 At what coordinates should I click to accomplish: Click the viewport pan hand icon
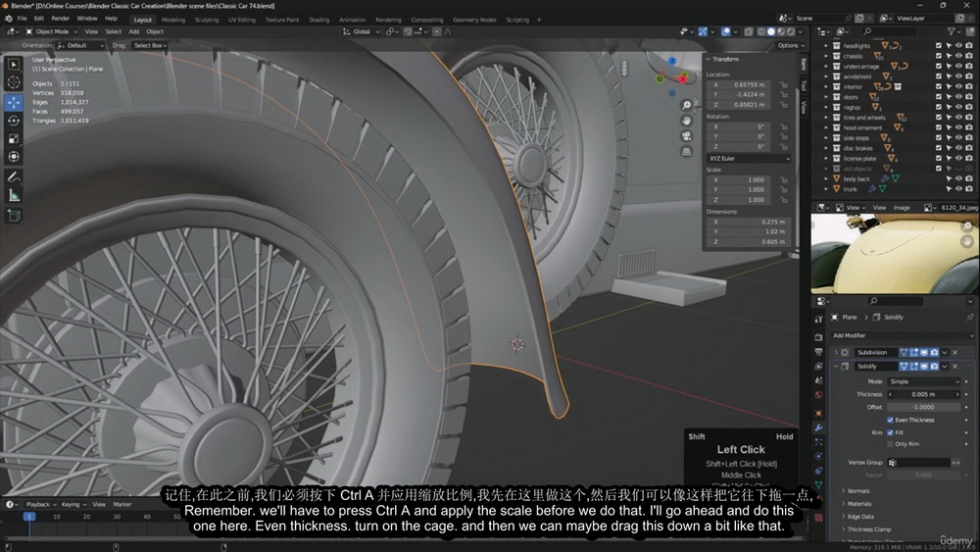686,120
